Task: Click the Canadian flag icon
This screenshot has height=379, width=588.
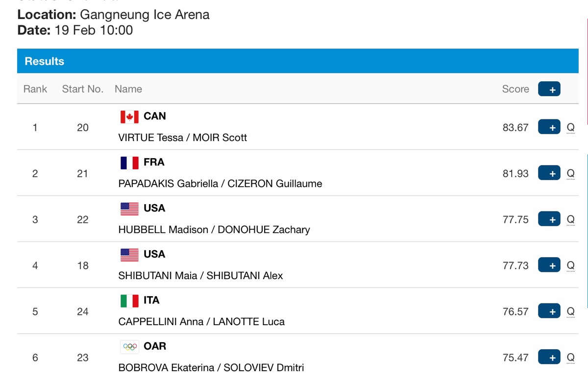Action: 129,117
